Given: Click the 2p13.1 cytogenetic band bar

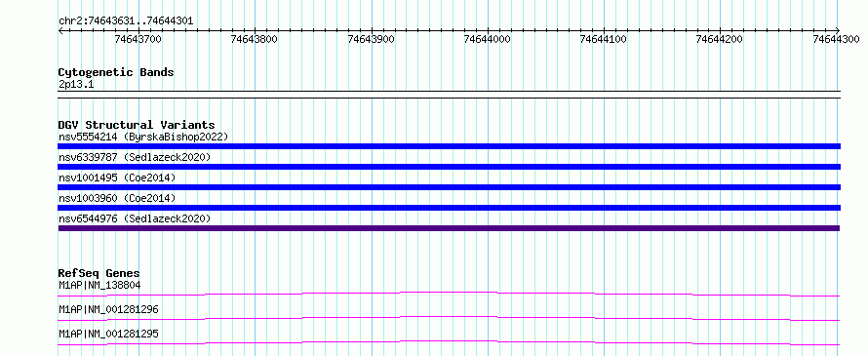Looking at the screenshot, I should pyautogui.click(x=449, y=95).
